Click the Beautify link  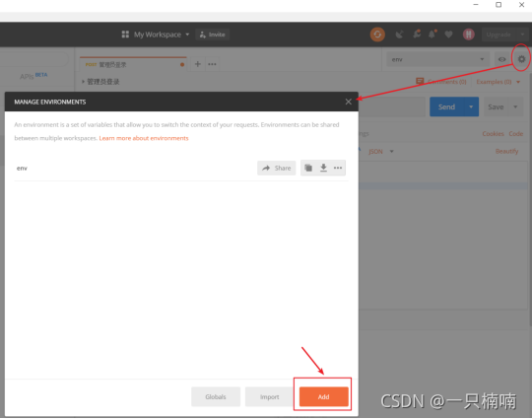(506, 151)
